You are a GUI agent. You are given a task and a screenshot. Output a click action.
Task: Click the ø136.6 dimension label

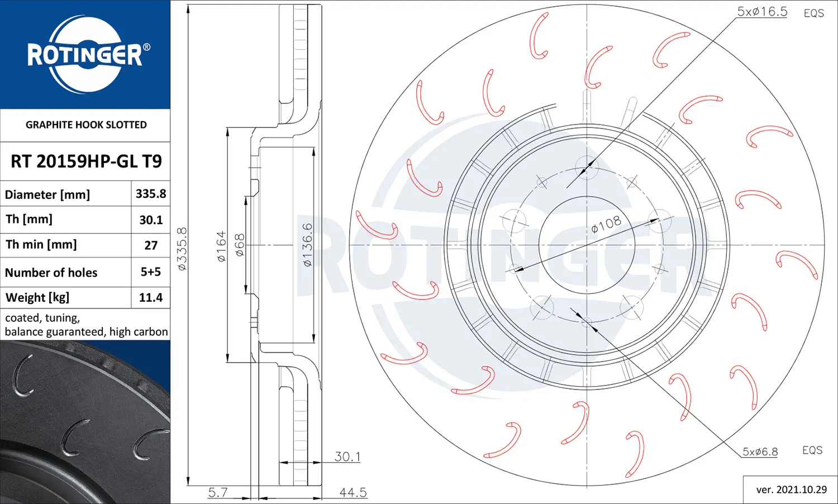(x=307, y=245)
